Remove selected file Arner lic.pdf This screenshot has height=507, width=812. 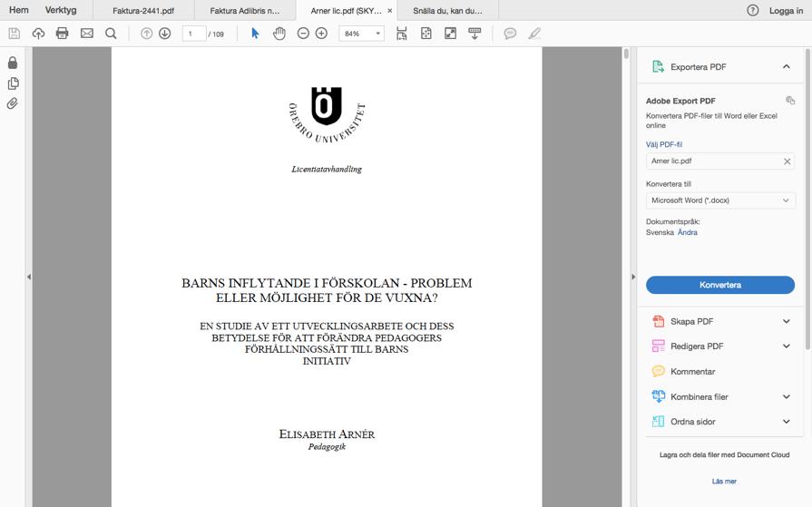788,161
